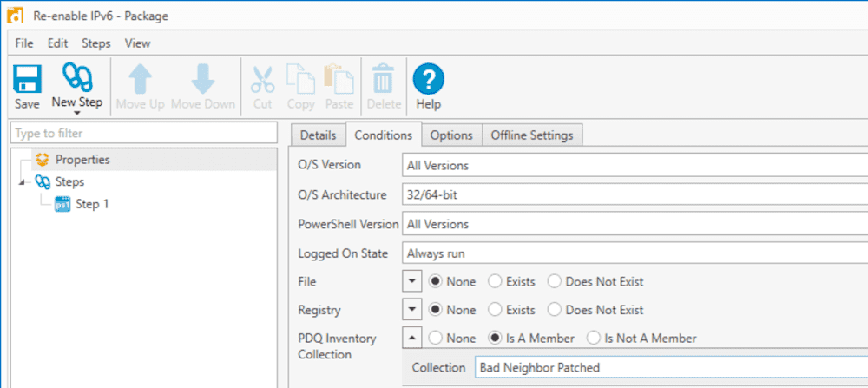The height and width of the screenshot is (388, 868).
Task: Open the Edit menu
Action: (x=57, y=43)
